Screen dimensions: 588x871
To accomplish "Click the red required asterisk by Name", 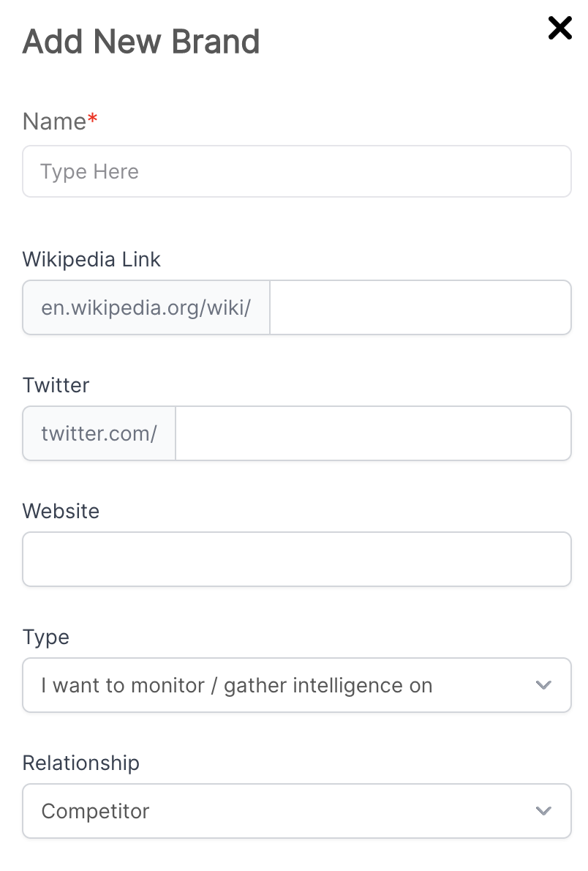I will tap(92, 121).
